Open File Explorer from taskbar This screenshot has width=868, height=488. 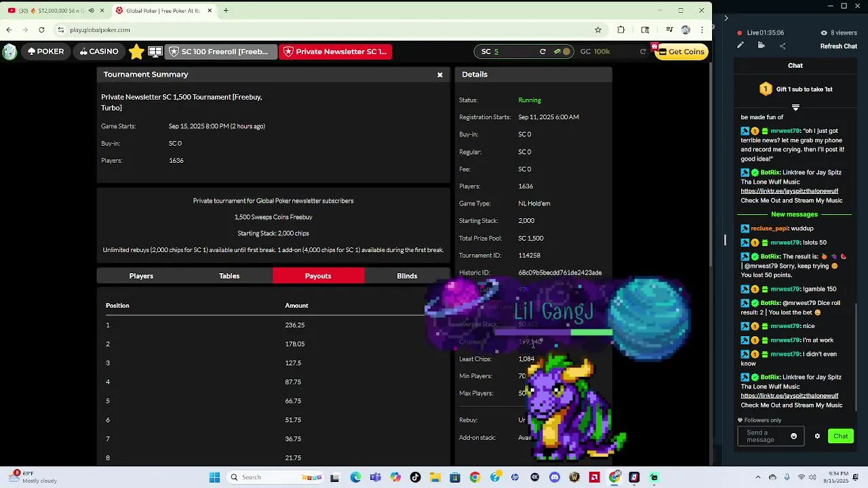tap(435, 477)
